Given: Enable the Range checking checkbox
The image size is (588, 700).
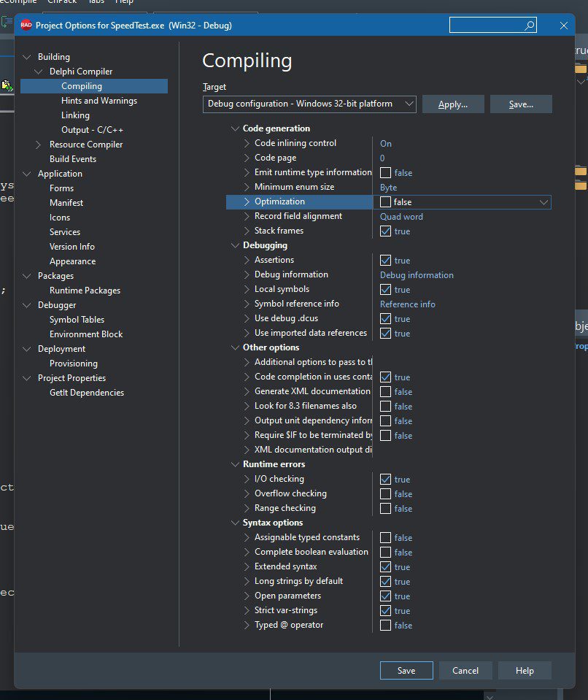Looking at the screenshot, I should pyautogui.click(x=385, y=509).
